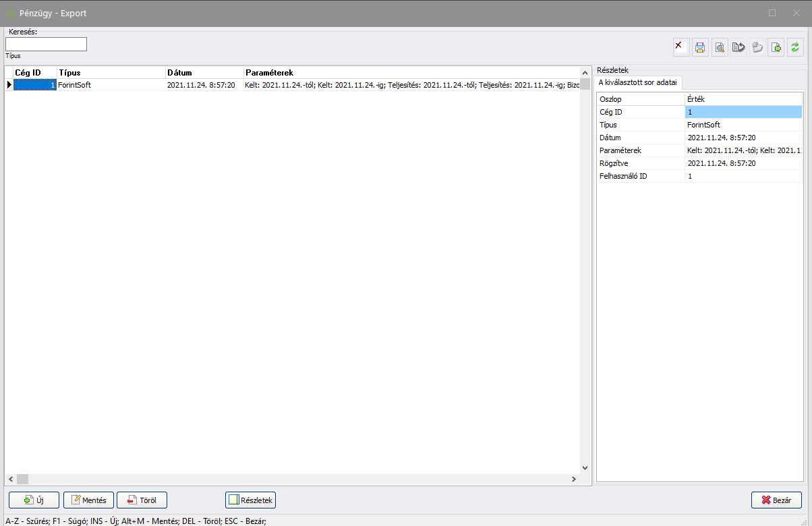Select the 'A kiválasztott sor adatai' tab
Screen dimensions: 812x526
(x=638, y=82)
